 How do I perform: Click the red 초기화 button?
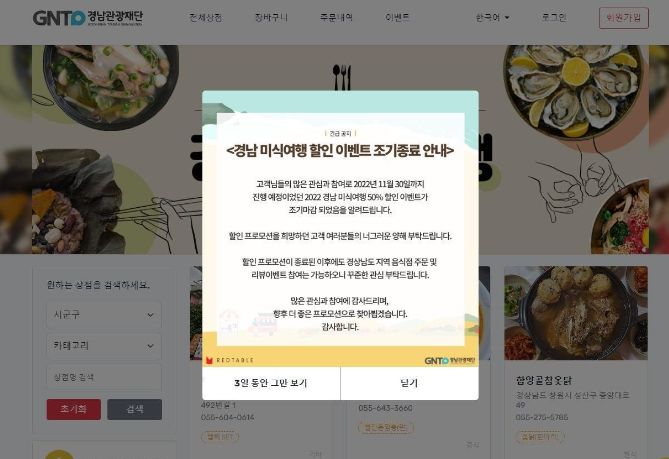[x=74, y=409]
